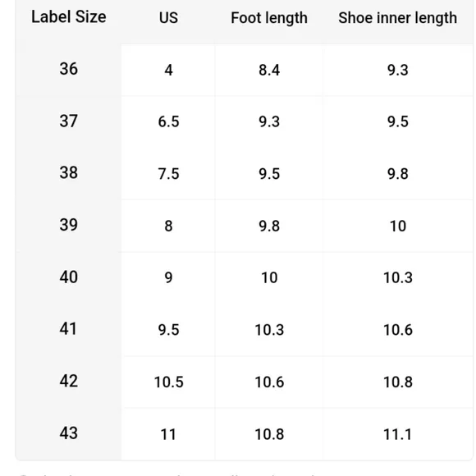The height and width of the screenshot is (476, 476).
Task: Click shoe inner length 11.1 cell
Action: [398, 434]
